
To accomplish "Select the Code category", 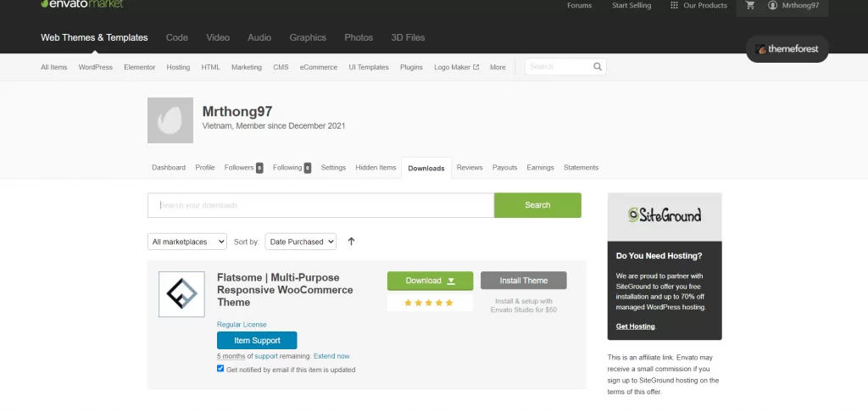I will pos(177,37).
